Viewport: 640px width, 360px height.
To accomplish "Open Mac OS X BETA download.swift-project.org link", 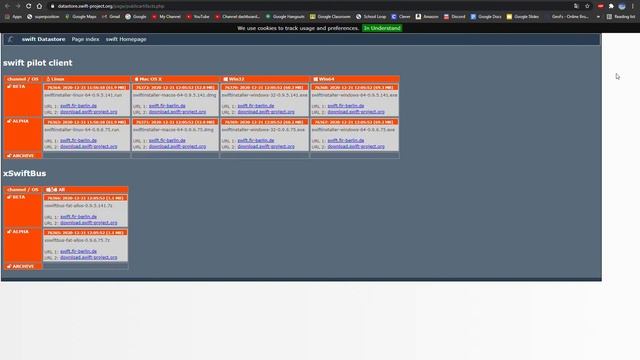I will click(x=177, y=112).
